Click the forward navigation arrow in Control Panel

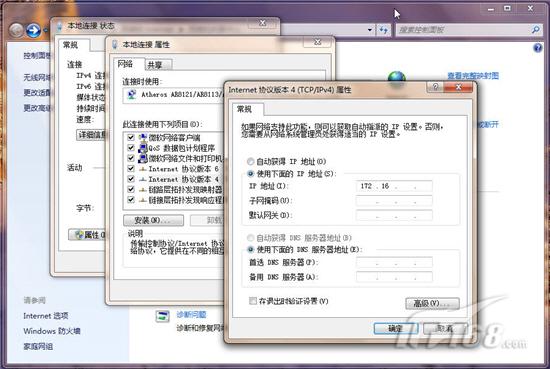(x=34, y=30)
